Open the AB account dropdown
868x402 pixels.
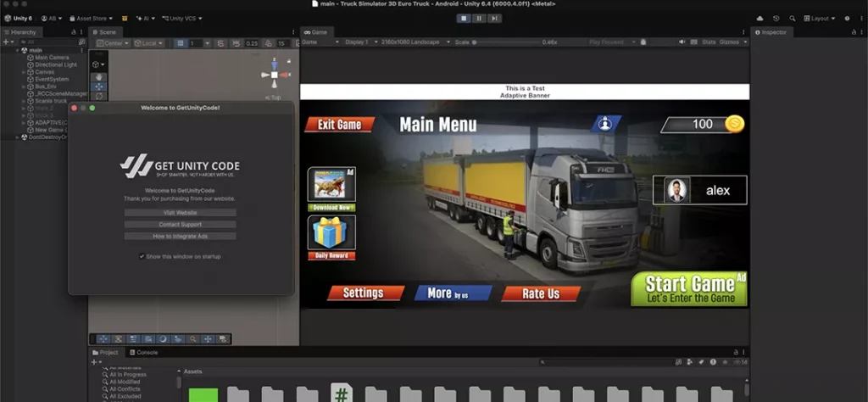coord(52,19)
